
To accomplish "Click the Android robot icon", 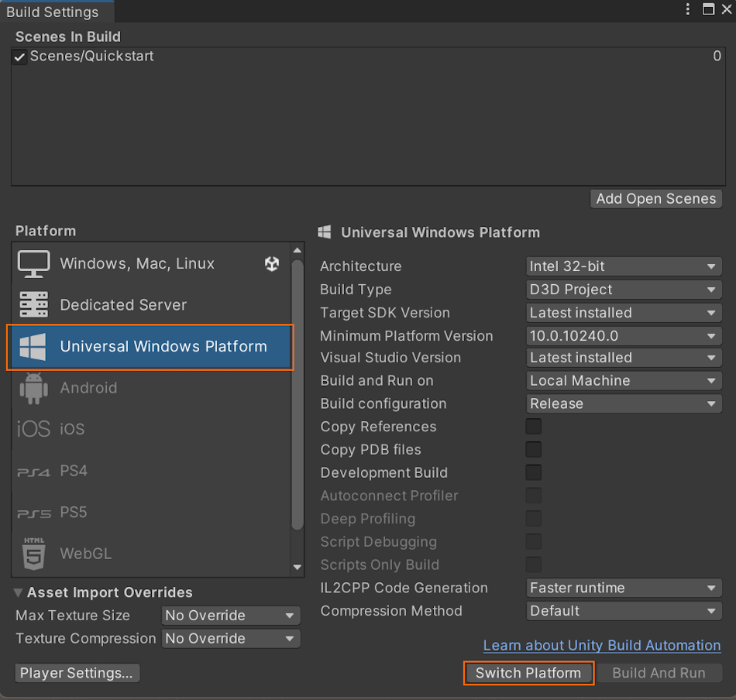I will tap(33, 389).
